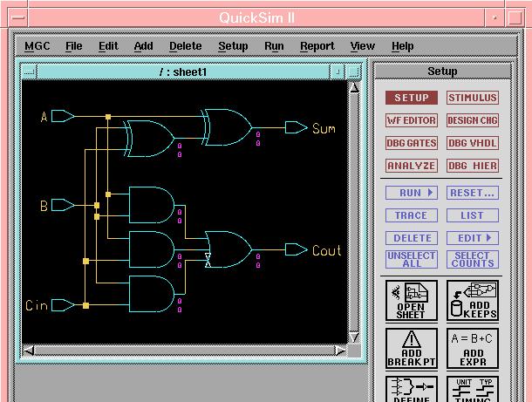Click the Open Sheet icon
The width and height of the screenshot is (532, 402).
coord(412,301)
